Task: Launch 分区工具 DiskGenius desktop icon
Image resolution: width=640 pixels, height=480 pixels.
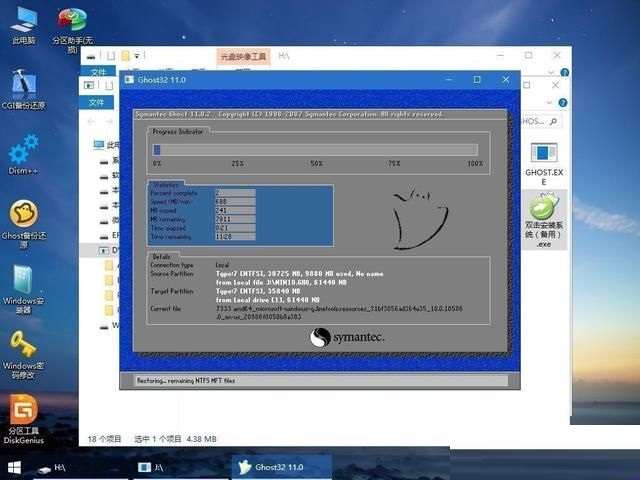Action: point(23,419)
